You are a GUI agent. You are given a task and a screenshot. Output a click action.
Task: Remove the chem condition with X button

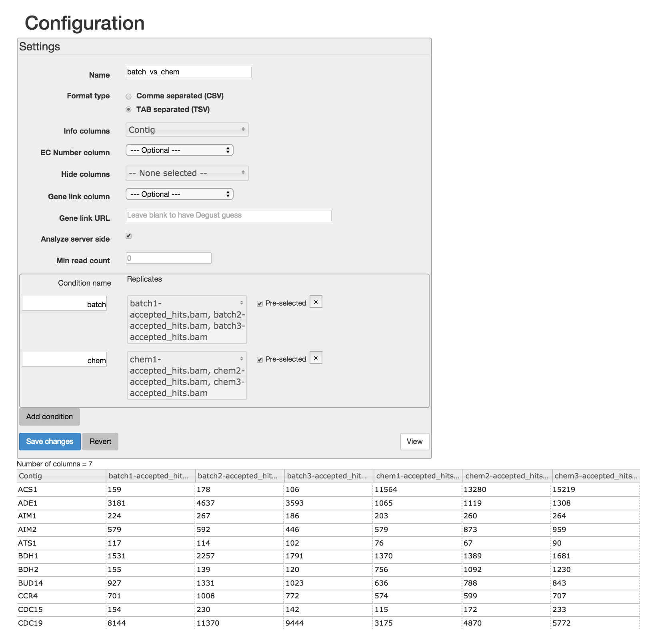[x=316, y=358]
